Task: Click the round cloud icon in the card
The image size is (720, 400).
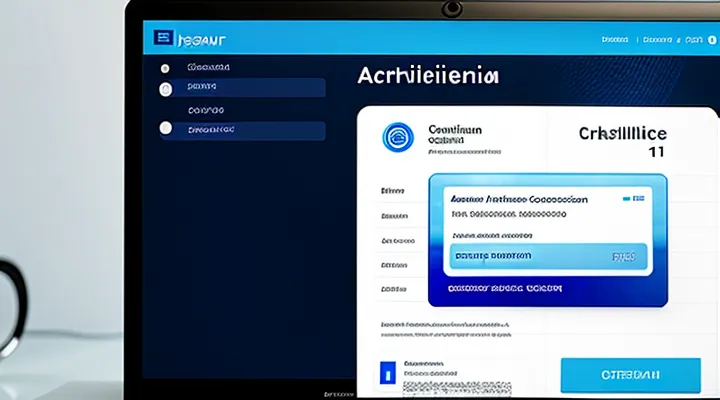Action: click(398, 139)
